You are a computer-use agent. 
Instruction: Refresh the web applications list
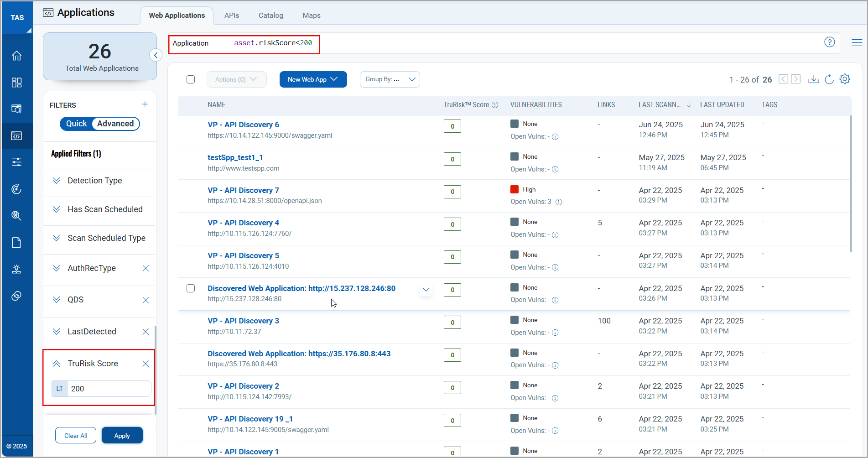pos(829,79)
